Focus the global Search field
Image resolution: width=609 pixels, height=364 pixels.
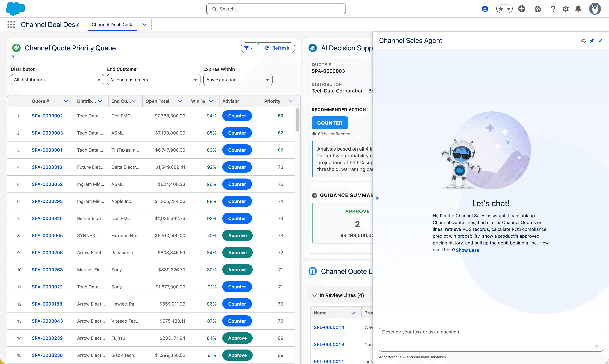coord(276,9)
